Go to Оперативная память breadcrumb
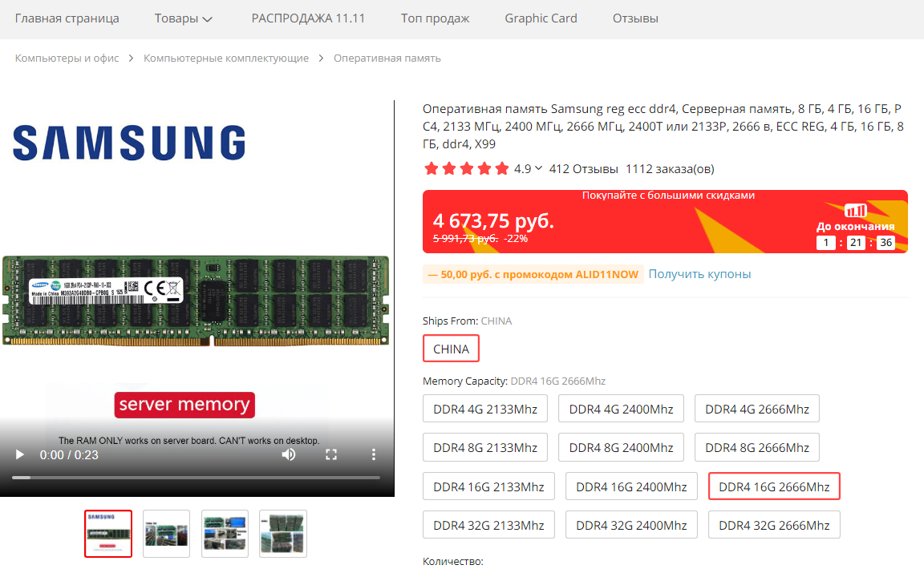This screenshot has height=569, width=924. coord(387,59)
